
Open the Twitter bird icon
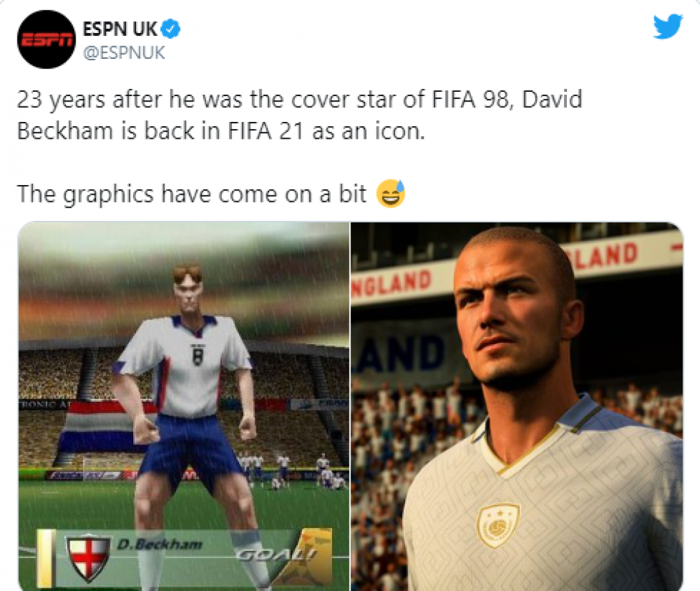click(668, 27)
